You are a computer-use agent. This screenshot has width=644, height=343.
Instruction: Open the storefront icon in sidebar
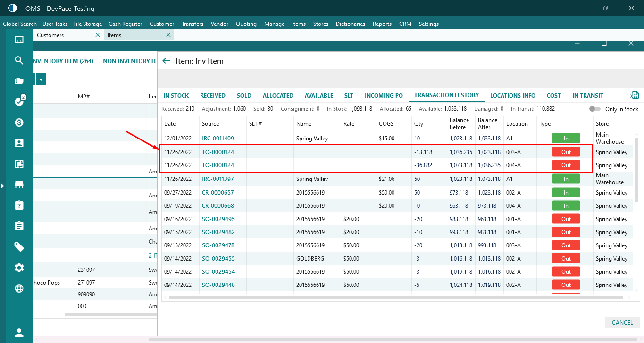[19, 185]
